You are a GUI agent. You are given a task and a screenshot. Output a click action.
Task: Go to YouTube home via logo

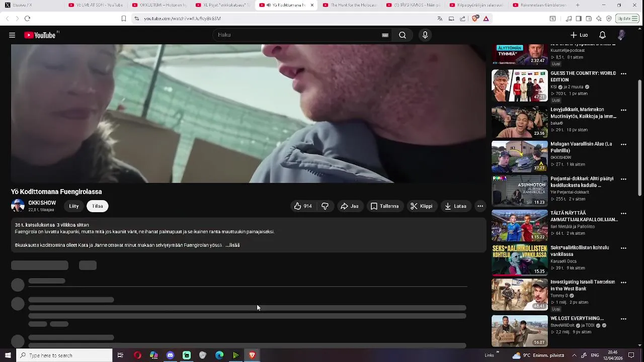click(x=41, y=35)
